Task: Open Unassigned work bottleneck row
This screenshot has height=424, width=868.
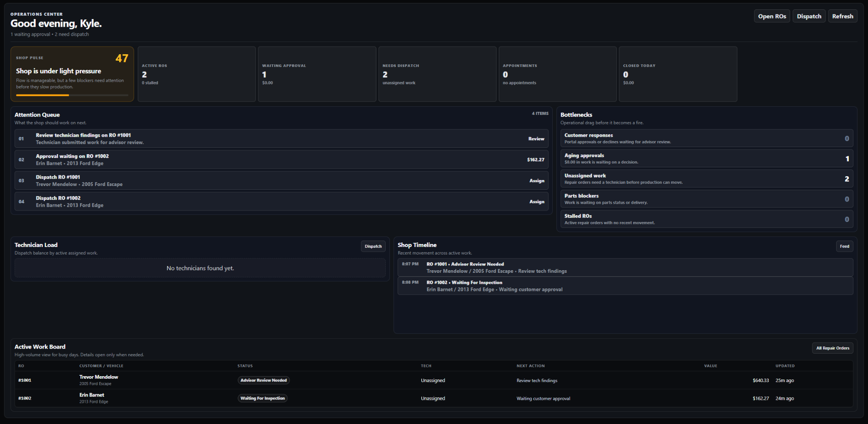Action: coord(707,179)
